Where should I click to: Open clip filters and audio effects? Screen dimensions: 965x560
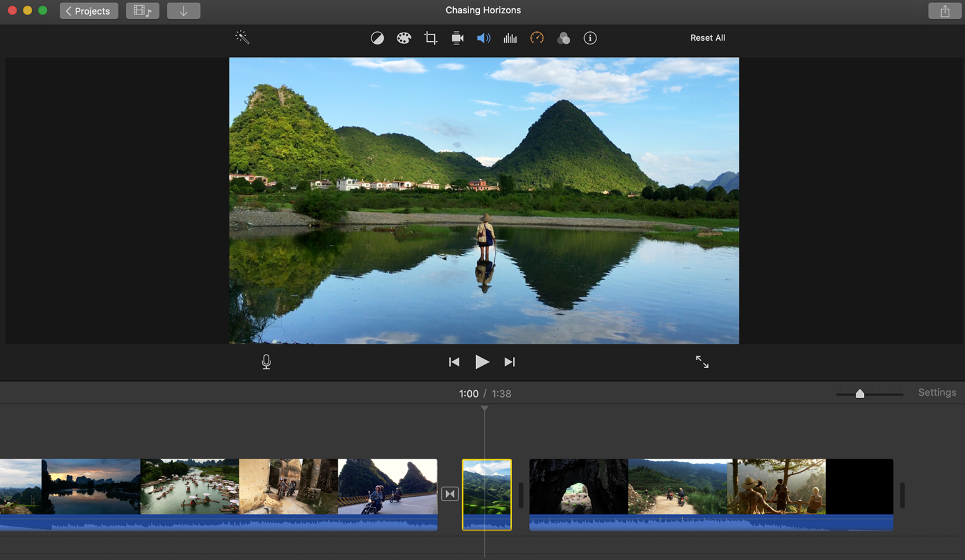pos(563,38)
